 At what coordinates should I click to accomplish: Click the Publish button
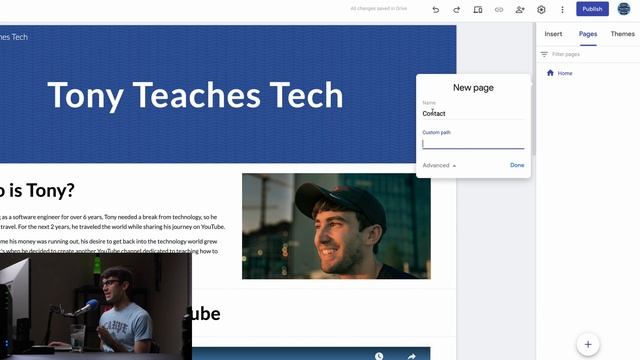pos(592,9)
